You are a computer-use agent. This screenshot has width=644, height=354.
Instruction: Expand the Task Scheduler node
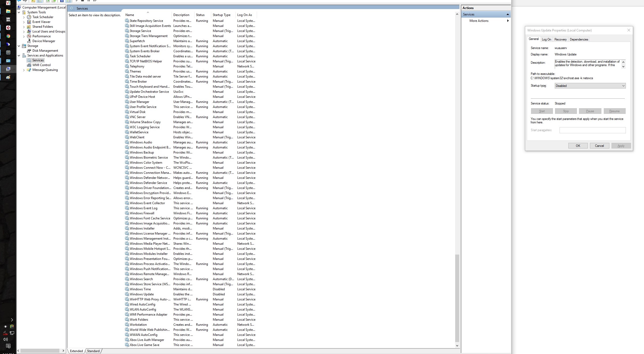[x=24, y=17]
